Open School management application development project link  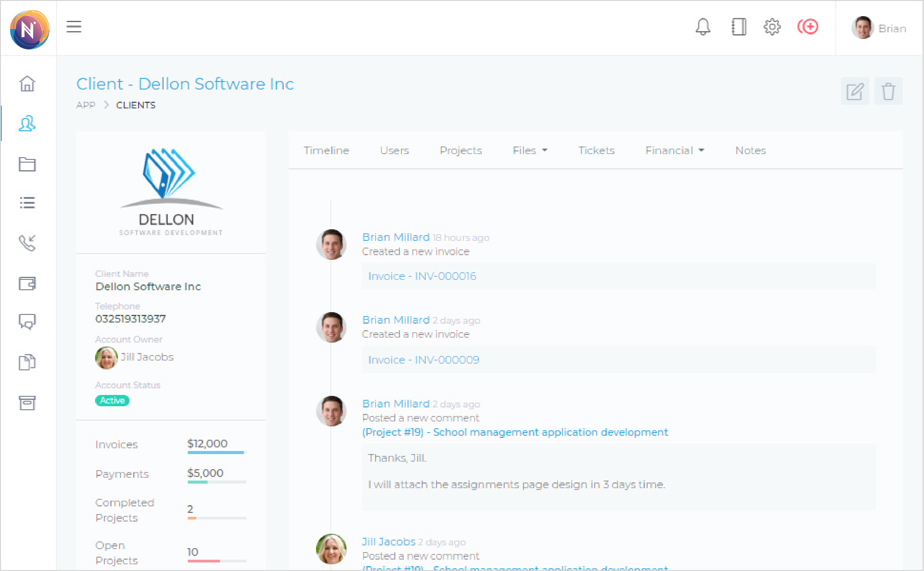tap(515, 432)
